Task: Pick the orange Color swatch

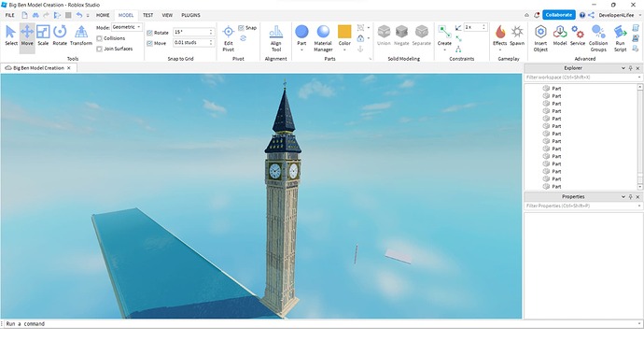Action: pos(344,32)
